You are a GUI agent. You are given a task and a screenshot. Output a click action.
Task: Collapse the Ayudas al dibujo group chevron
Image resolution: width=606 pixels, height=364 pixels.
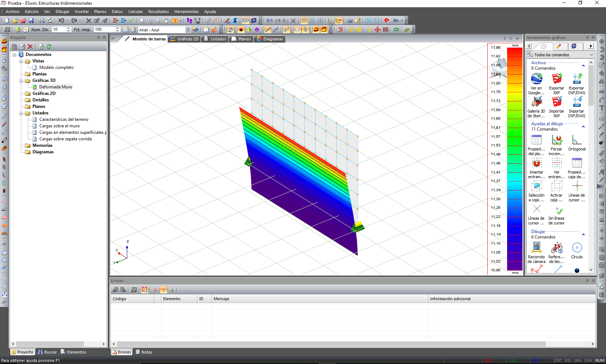(583, 126)
